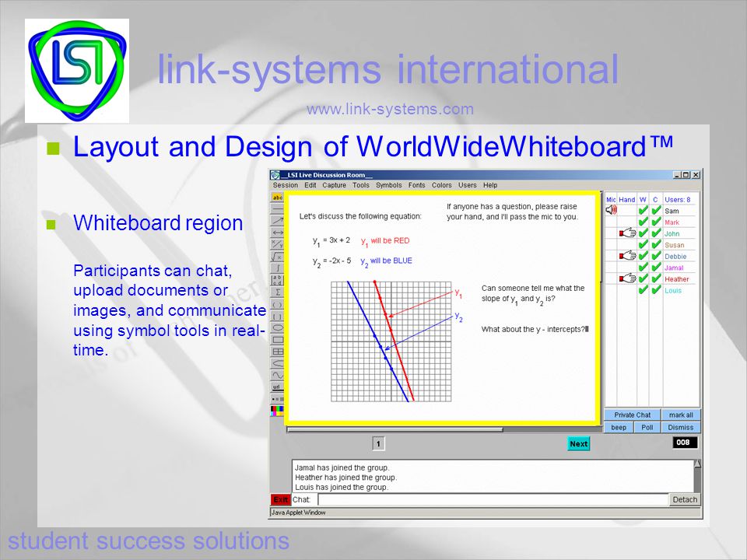747x560 pixels.
Task: Click the mark all button
Action: coord(681,415)
